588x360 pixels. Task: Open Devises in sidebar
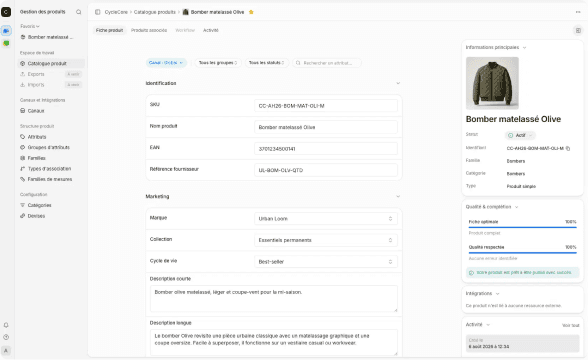click(51, 216)
